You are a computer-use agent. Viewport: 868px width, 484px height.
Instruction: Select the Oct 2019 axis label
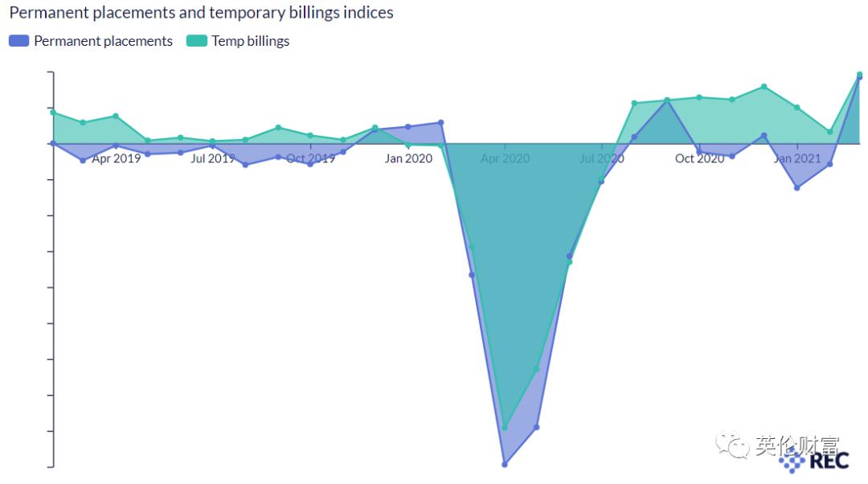(x=311, y=158)
